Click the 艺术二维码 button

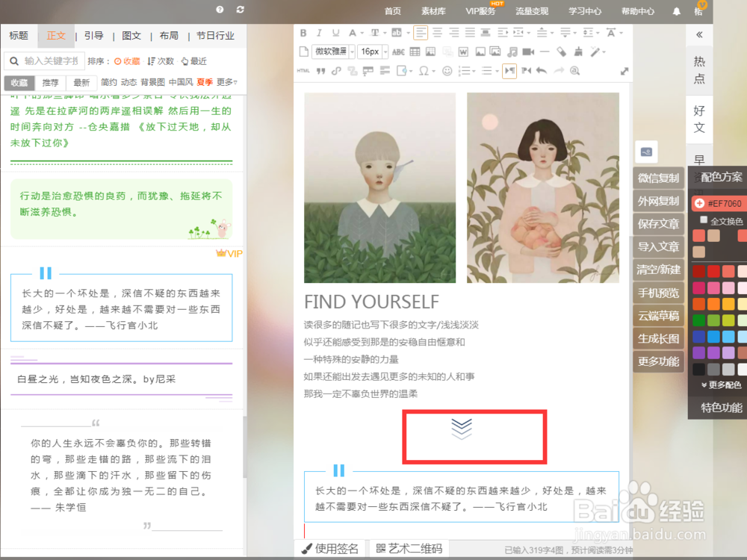(x=409, y=549)
